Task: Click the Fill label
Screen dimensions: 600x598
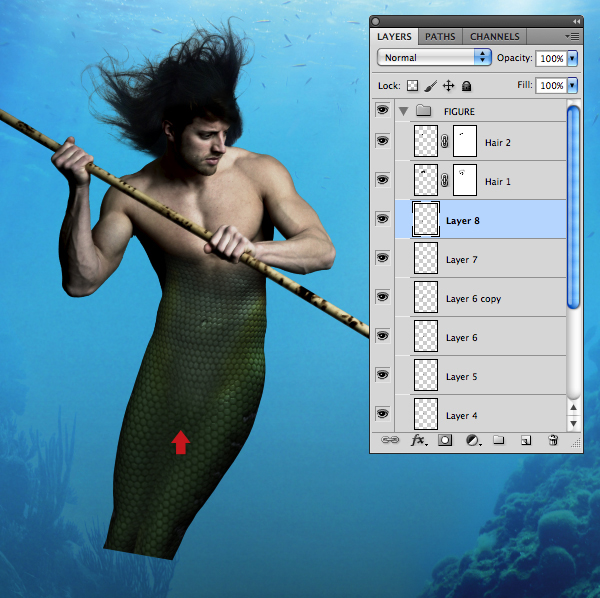Action: [x=525, y=84]
